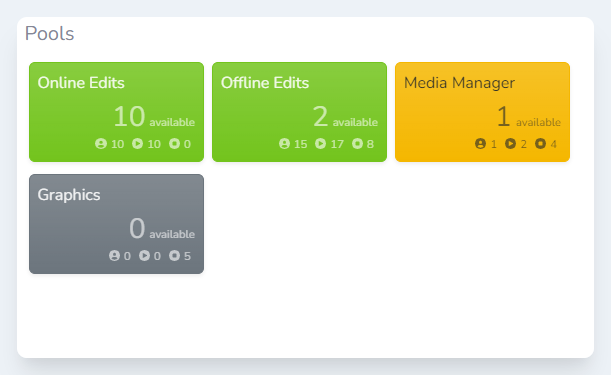Click the play icon in Offline Edits card
This screenshot has width=611, height=375.
coord(320,144)
